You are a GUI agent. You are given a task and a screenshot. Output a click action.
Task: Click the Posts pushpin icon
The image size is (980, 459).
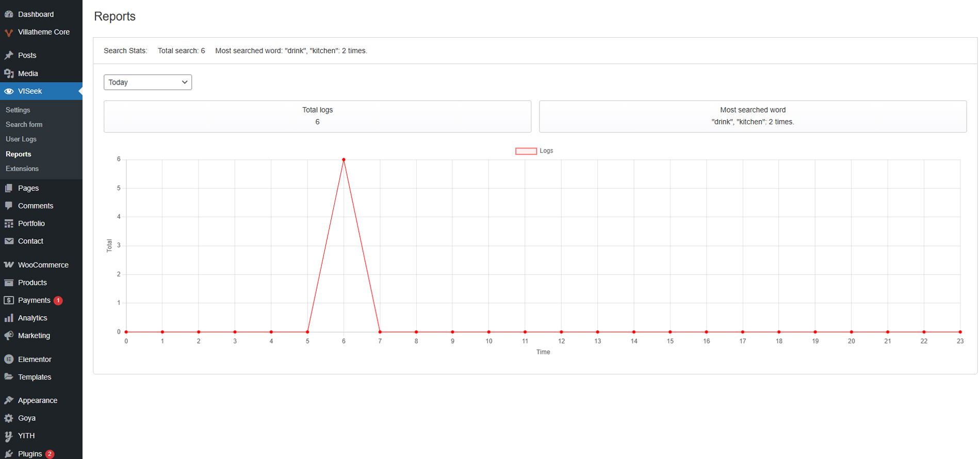click(x=9, y=55)
